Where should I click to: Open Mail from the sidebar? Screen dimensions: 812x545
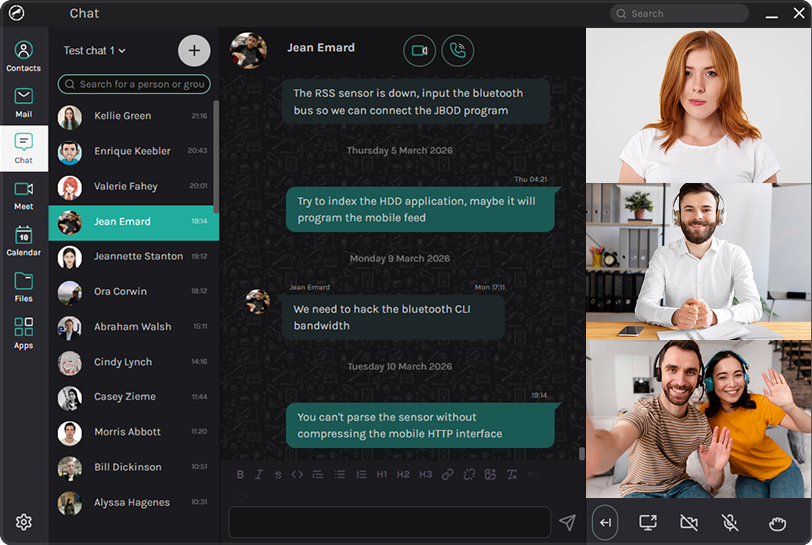pyautogui.click(x=24, y=102)
